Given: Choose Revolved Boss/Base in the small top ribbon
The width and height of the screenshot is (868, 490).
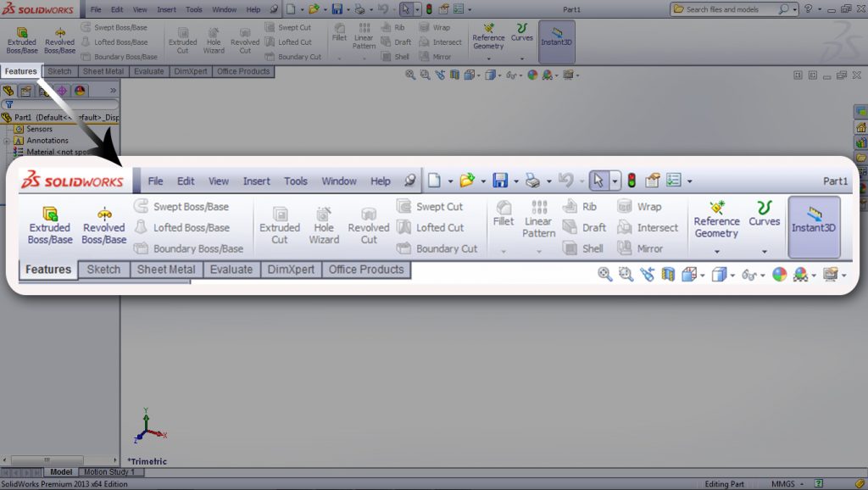Looking at the screenshot, I should pyautogui.click(x=59, y=41).
